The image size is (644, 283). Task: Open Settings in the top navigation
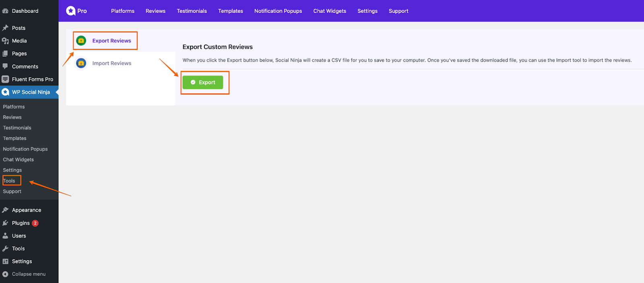[x=367, y=11]
